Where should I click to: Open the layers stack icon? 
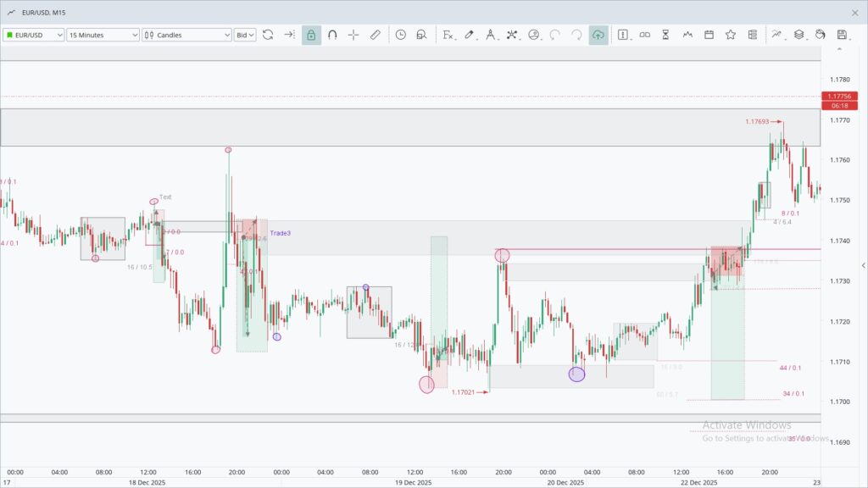pos(798,35)
